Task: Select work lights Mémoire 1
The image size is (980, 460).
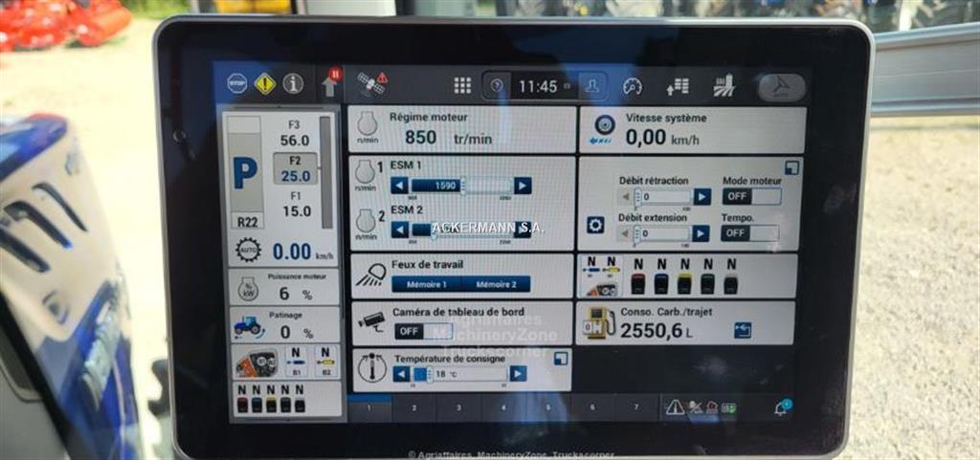Action: [427, 284]
